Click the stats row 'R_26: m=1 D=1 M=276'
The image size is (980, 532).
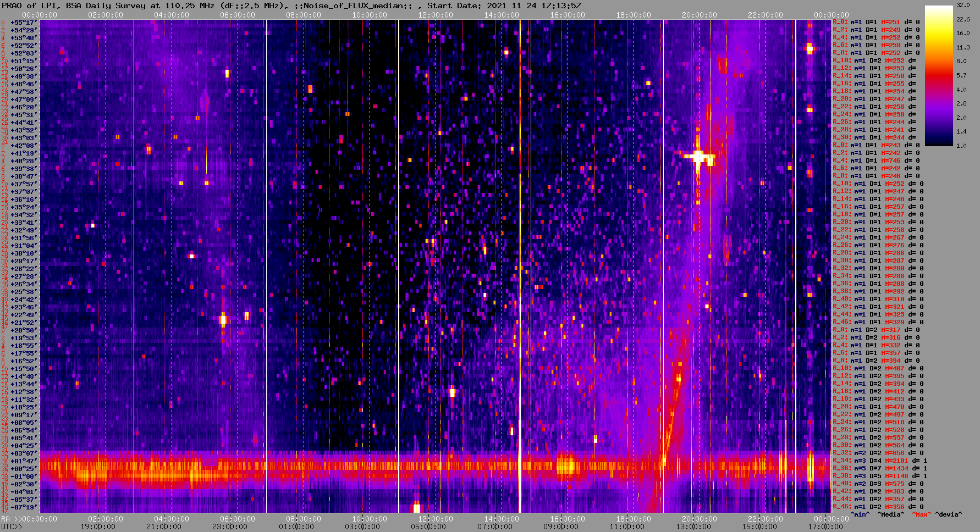[878, 245]
